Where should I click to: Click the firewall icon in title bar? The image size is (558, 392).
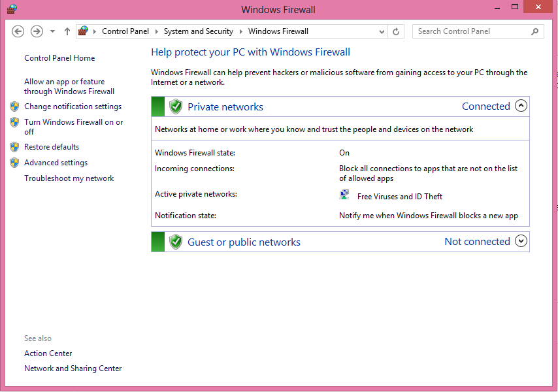11,9
